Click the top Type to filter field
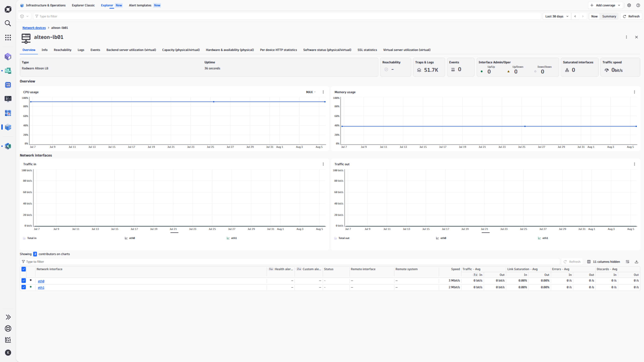The image size is (644, 362). (x=287, y=16)
